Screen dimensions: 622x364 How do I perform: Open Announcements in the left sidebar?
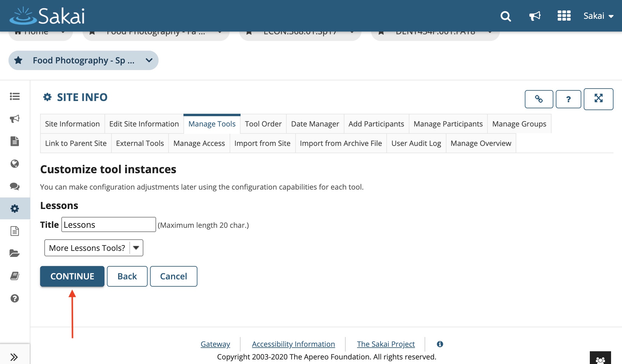pos(15,119)
